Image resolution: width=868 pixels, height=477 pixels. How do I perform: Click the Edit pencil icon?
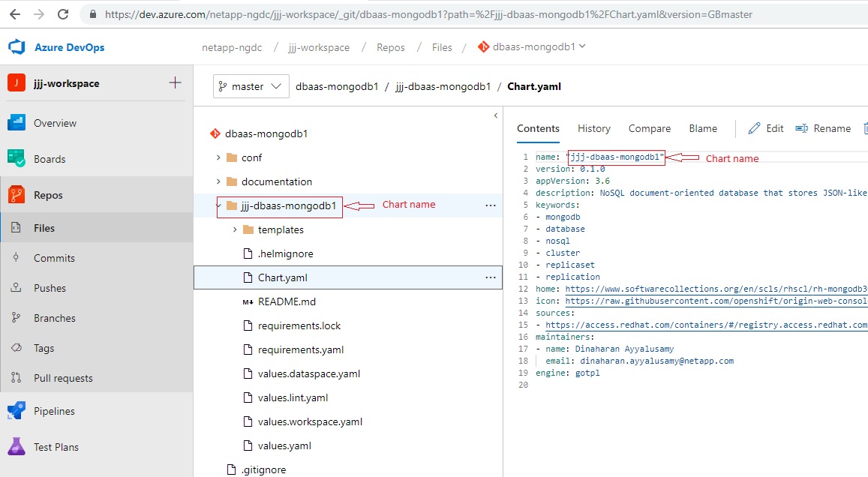pyautogui.click(x=755, y=128)
